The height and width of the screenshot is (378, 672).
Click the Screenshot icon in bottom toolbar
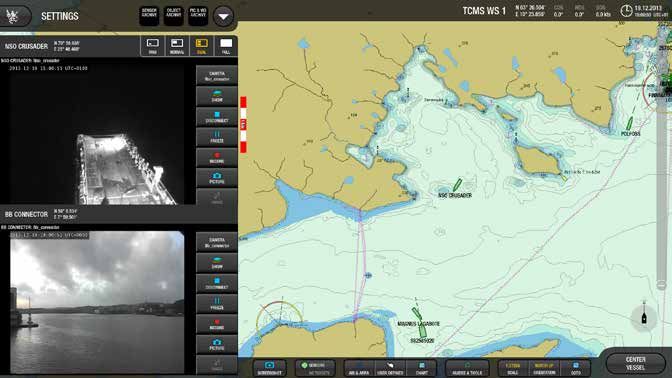[269, 368]
